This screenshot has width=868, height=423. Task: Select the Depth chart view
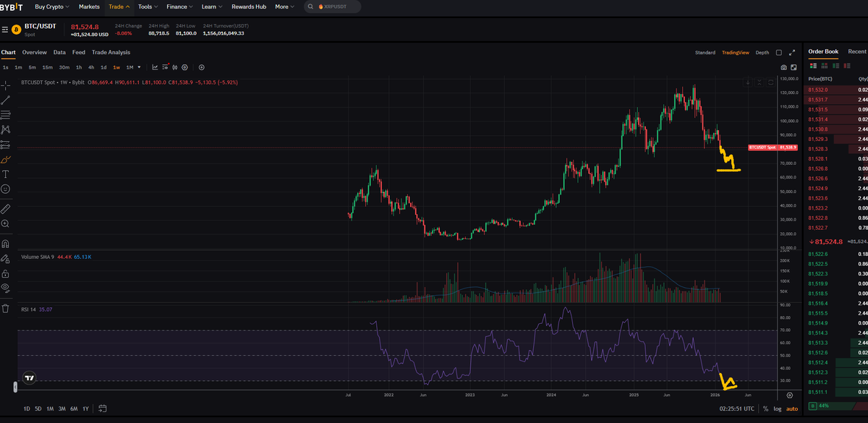762,53
